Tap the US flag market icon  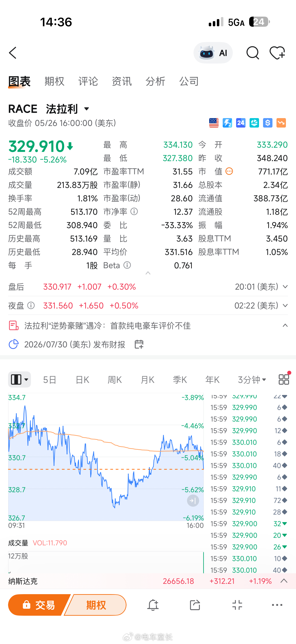click(214, 123)
